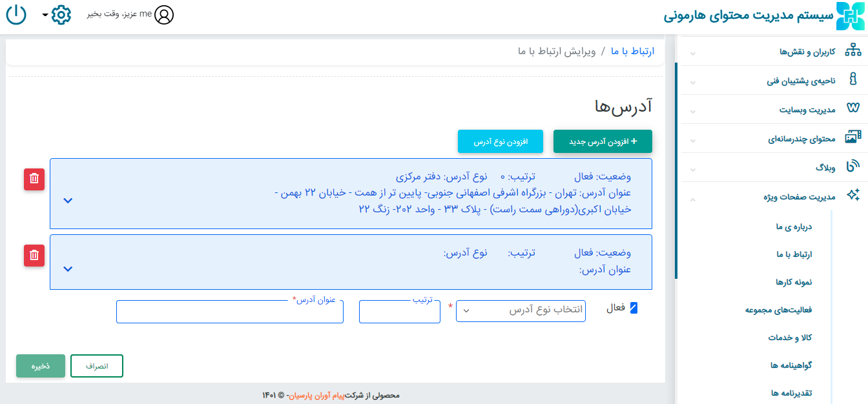Screen dimensions: 868x404
Task: Open the settings gear menu
Action: [60, 14]
